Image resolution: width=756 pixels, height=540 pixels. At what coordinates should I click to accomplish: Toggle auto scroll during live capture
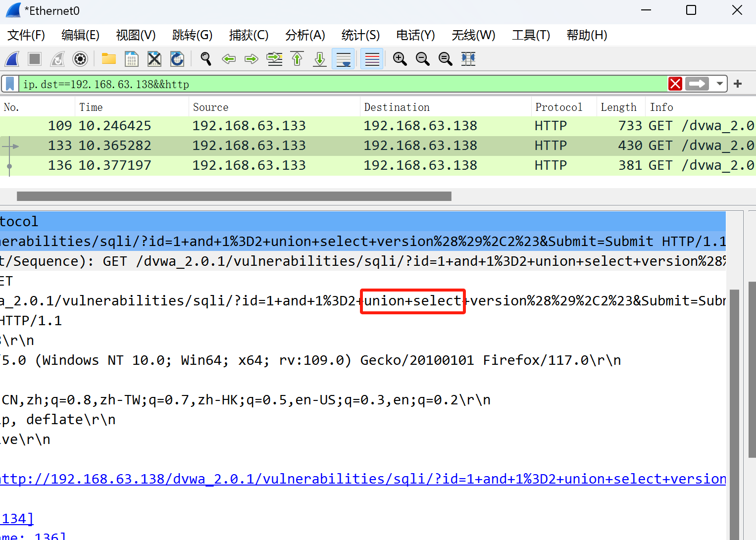pos(343,59)
